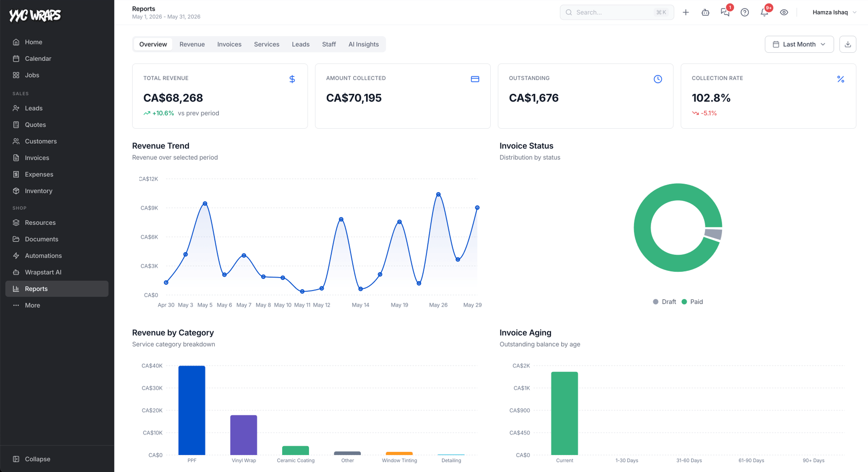
Task: Click the CA$70,195 collected amount
Action: click(x=354, y=98)
